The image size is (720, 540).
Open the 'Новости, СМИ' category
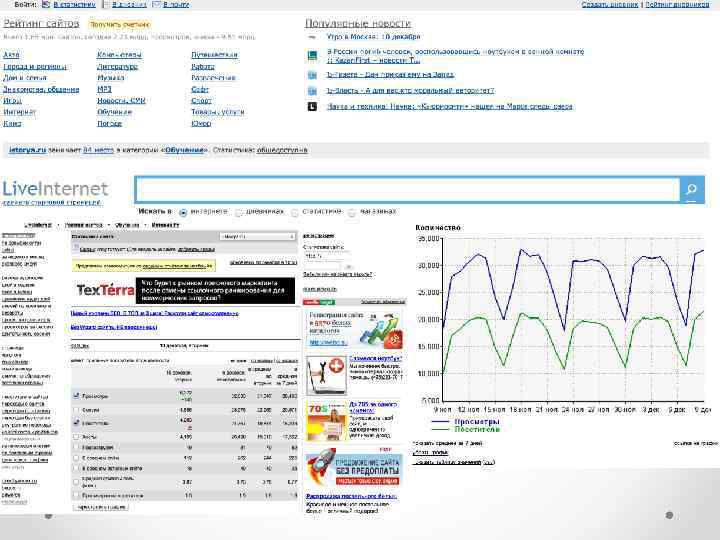click(121, 101)
